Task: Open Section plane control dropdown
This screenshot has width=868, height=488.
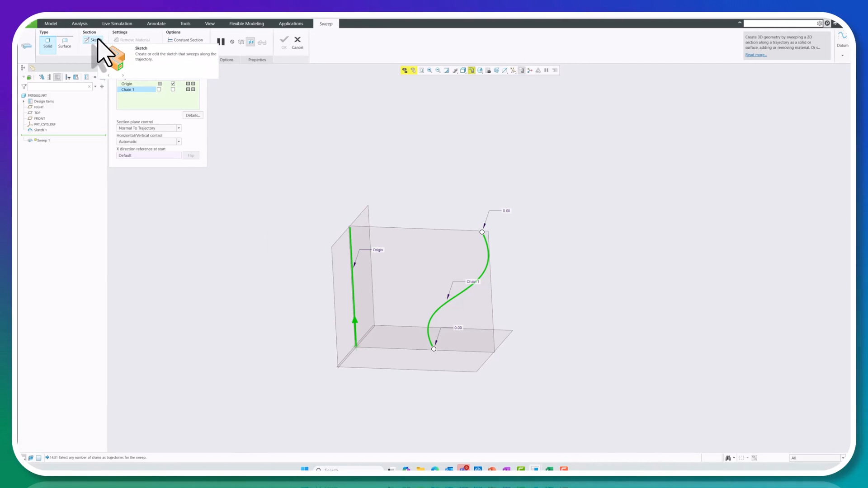Action: tap(149, 128)
